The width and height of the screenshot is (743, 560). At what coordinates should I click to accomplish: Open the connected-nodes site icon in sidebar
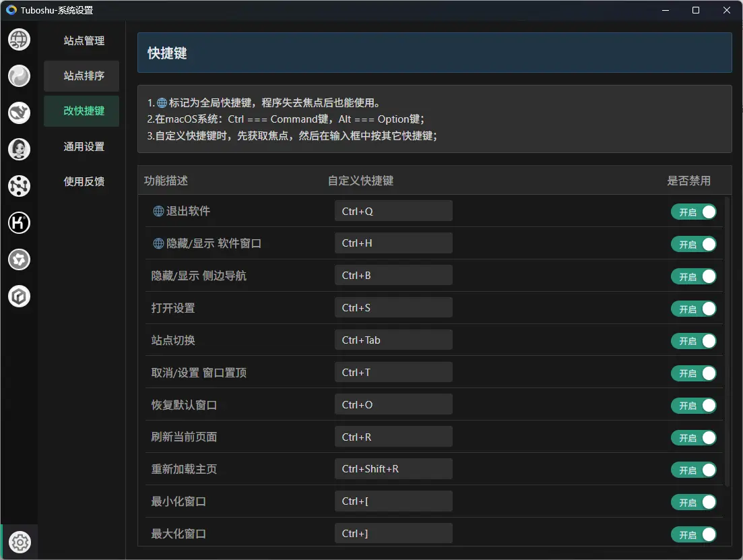coord(19,185)
